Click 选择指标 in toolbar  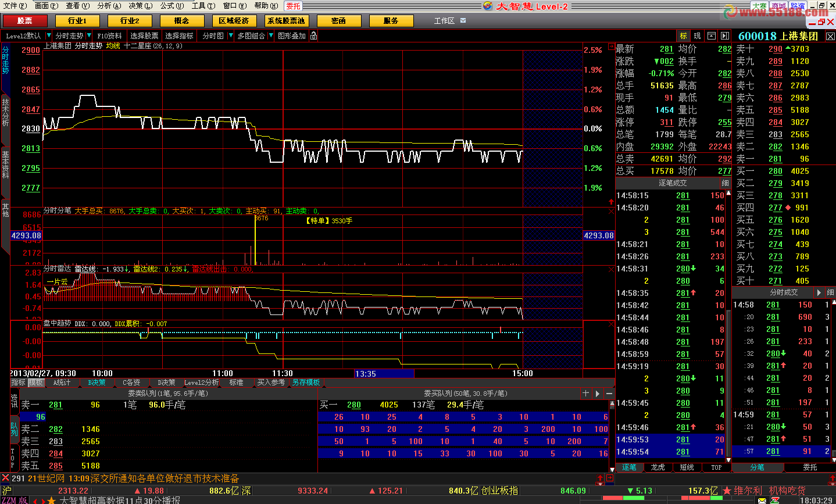pyautogui.click(x=178, y=35)
